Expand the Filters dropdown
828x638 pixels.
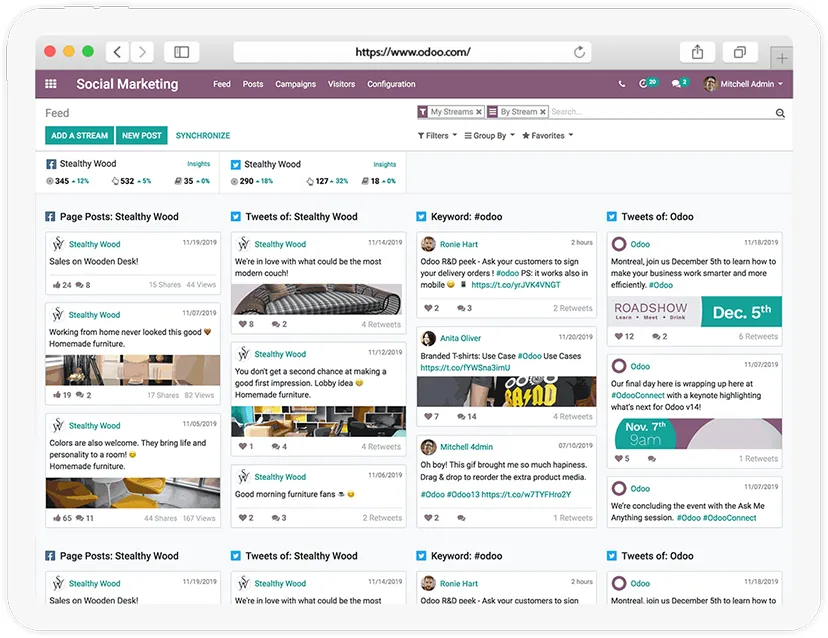point(437,136)
